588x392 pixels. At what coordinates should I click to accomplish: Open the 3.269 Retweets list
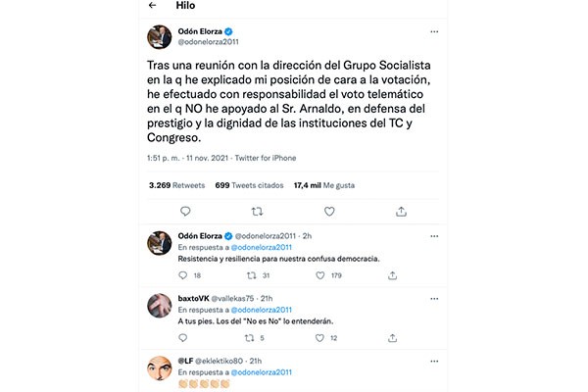[174, 184]
